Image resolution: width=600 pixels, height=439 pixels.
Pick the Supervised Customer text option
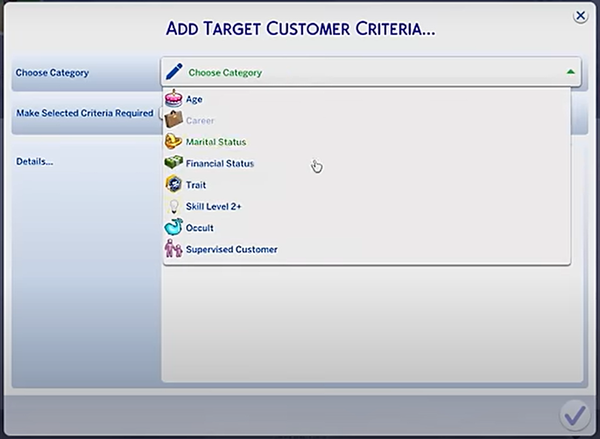tap(232, 249)
